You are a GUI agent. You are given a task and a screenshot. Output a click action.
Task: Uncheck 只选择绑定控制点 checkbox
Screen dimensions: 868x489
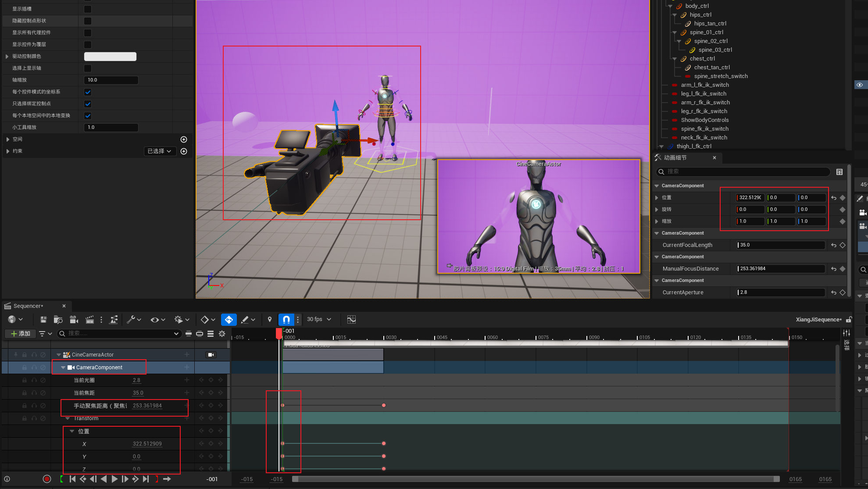(x=88, y=104)
